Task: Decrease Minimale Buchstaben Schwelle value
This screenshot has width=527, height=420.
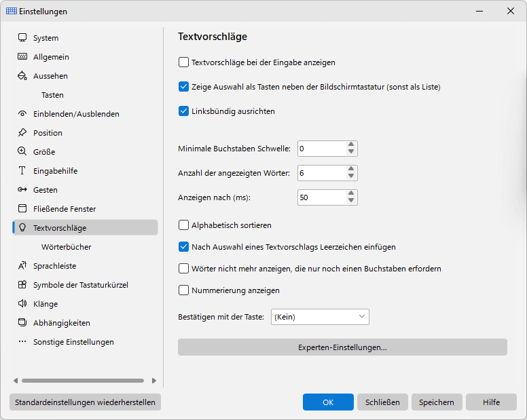Action: click(351, 152)
